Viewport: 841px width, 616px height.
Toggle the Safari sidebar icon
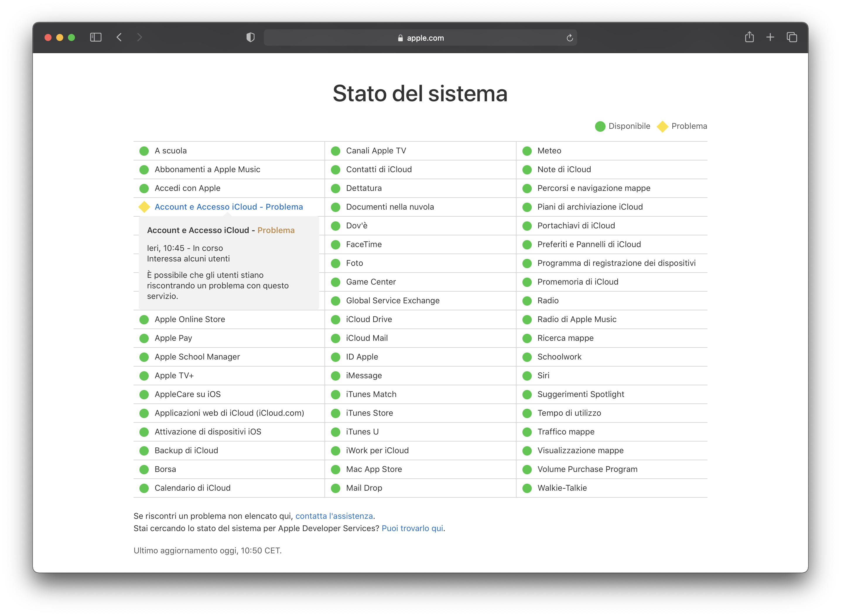[95, 37]
